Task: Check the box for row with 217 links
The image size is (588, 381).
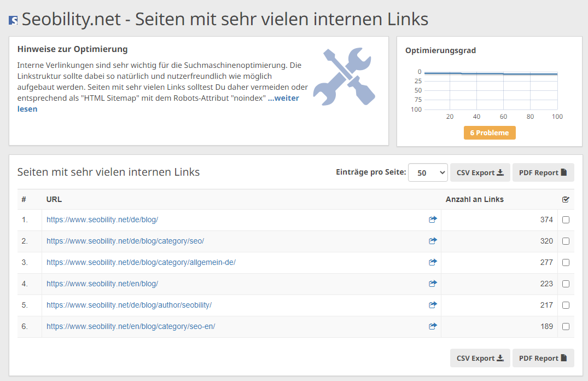Action: point(566,305)
